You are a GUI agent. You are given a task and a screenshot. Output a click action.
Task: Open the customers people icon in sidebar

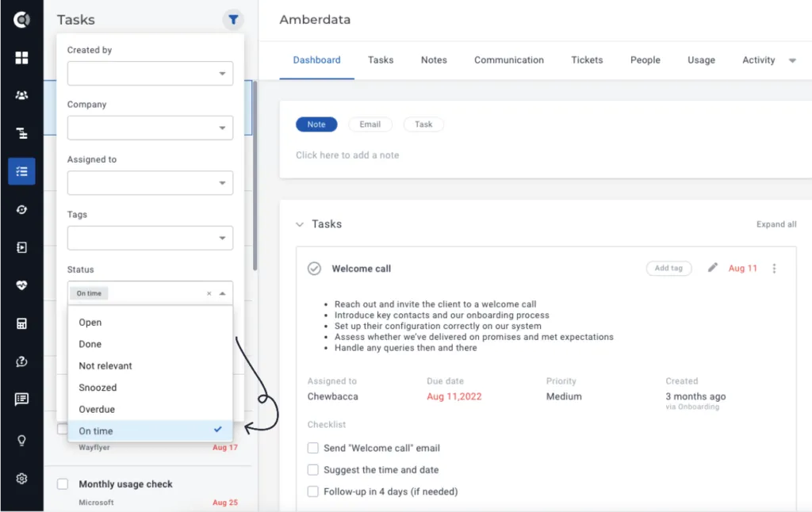pos(21,95)
